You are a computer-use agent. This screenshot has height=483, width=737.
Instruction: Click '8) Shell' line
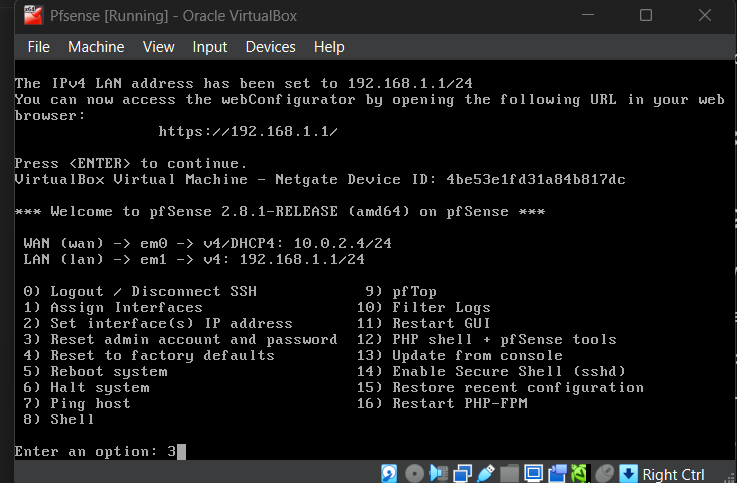[59, 419]
